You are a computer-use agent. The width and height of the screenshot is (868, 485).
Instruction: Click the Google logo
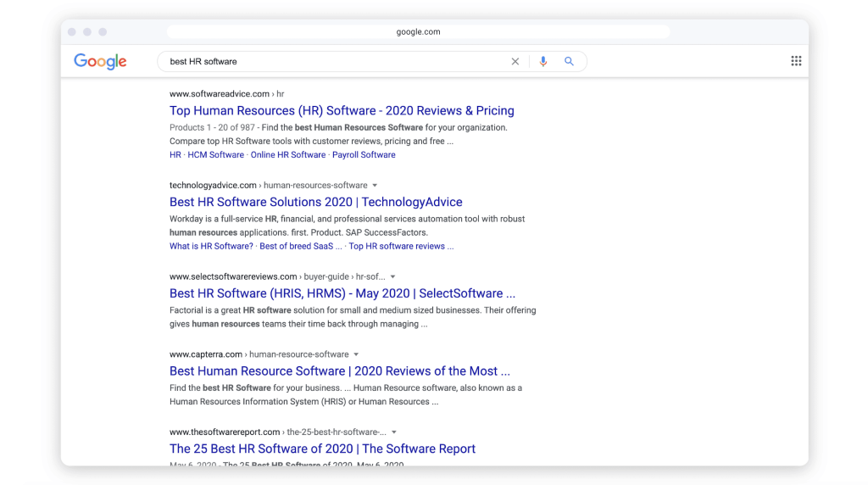click(x=100, y=61)
